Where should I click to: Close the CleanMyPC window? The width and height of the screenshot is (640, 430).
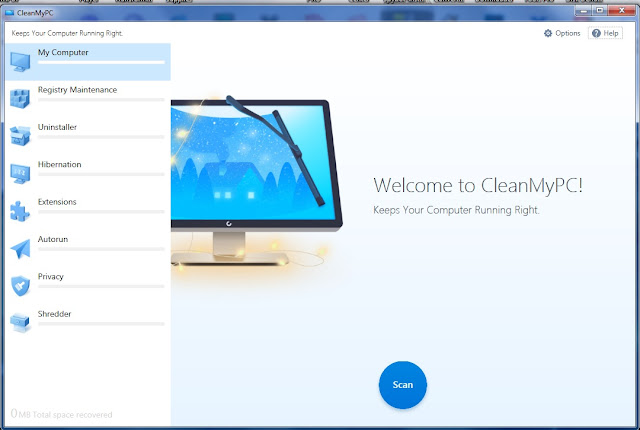coord(622,11)
